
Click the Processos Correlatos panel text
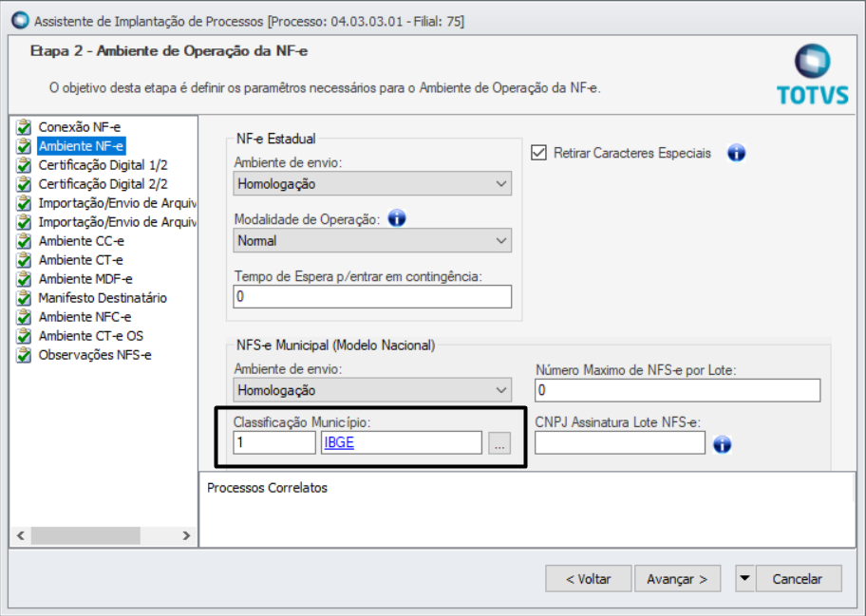267,488
